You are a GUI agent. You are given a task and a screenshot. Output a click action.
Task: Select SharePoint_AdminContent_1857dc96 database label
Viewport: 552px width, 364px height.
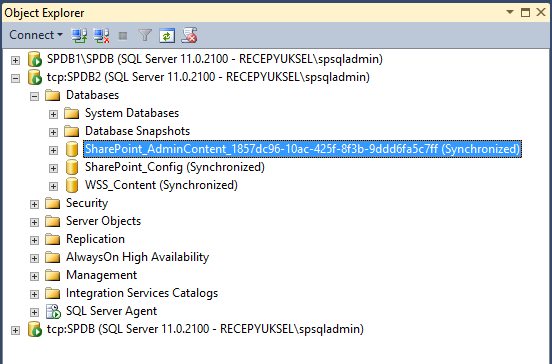(x=302, y=149)
